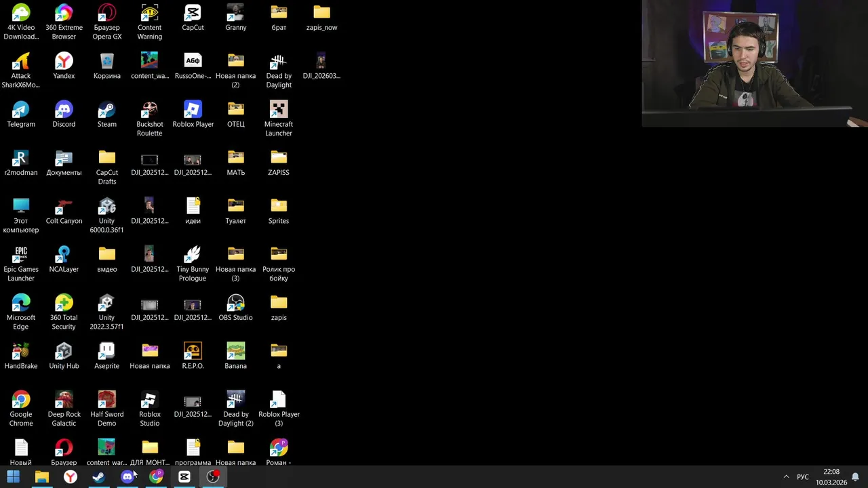This screenshot has width=868, height=488.
Task: Launch the Discord desktop shortcut
Action: click(64, 114)
